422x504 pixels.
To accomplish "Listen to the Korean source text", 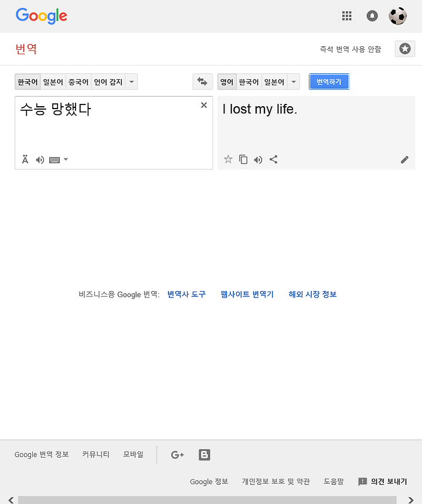I will pyautogui.click(x=40, y=160).
